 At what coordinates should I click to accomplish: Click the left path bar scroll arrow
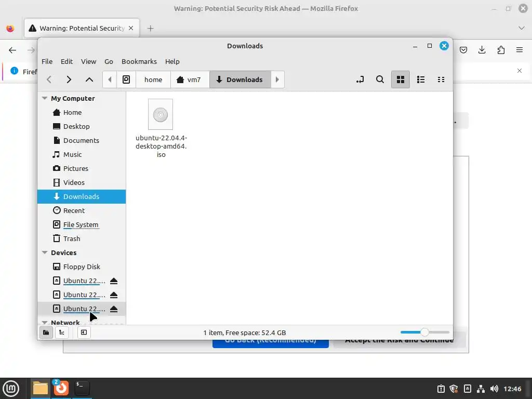pos(110,79)
